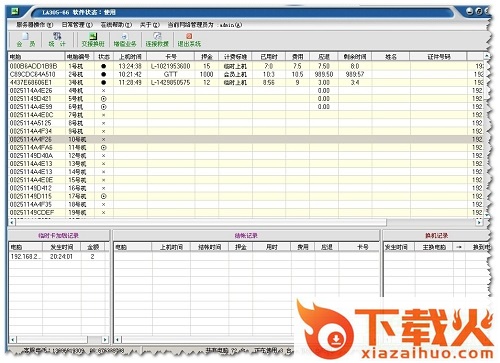500x363 pixels.
Task: Click the 交接换班 shift handover icon
Action: (93, 40)
